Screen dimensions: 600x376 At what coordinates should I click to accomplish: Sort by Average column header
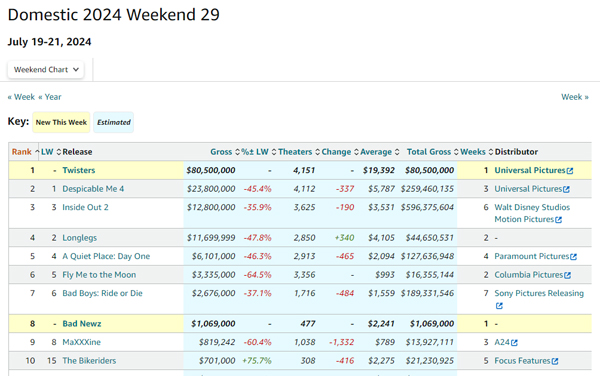[376, 152]
